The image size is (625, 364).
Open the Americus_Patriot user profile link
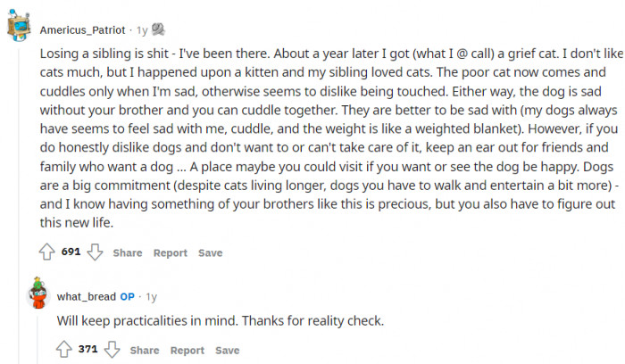click(x=84, y=29)
